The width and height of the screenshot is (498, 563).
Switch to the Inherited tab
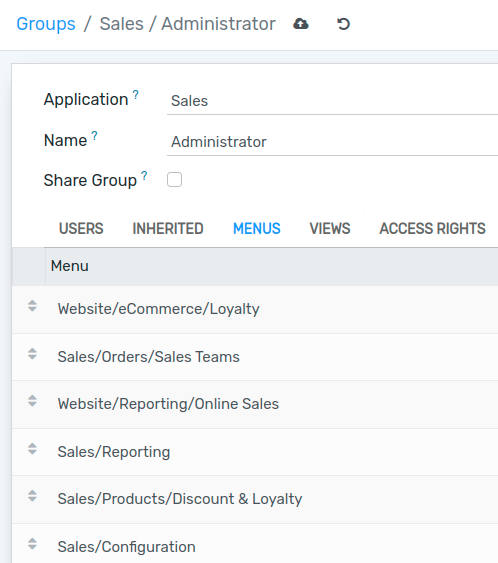(x=168, y=228)
